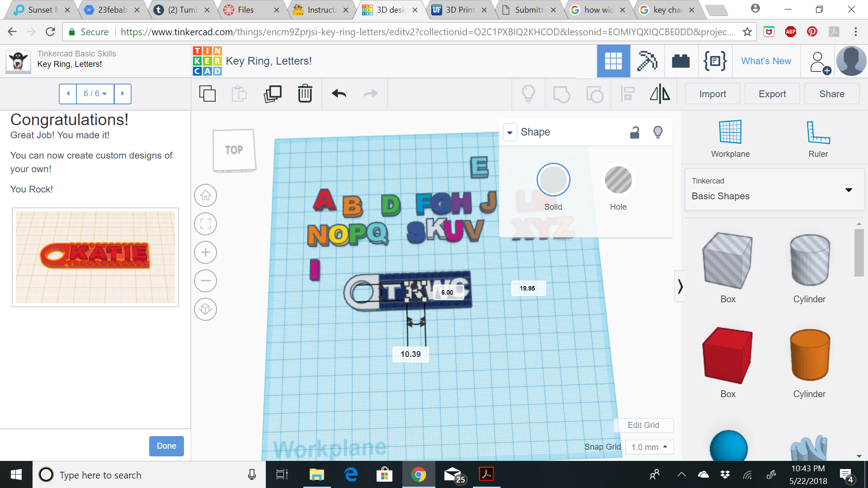868x488 pixels.
Task: Click the Done button
Action: pos(166,446)
